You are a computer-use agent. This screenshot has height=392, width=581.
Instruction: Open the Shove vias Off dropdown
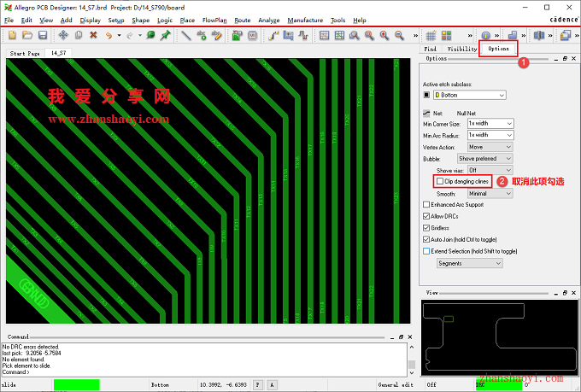(490, 170)
